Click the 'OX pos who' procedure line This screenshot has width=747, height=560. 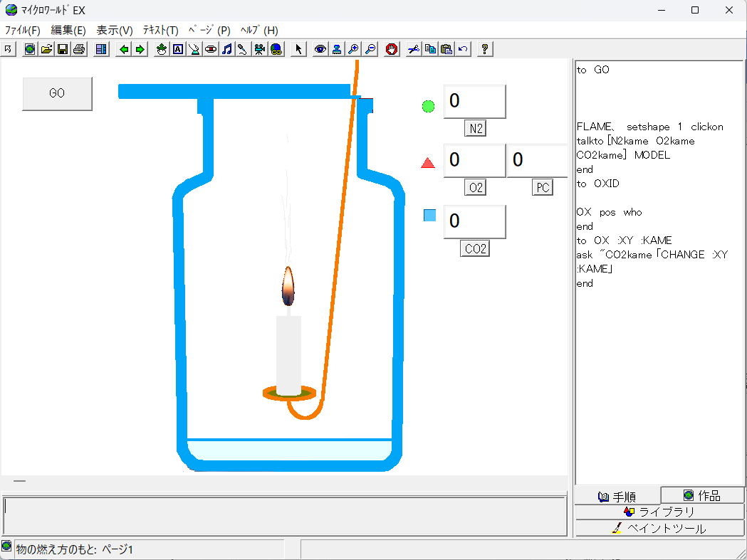610,212
